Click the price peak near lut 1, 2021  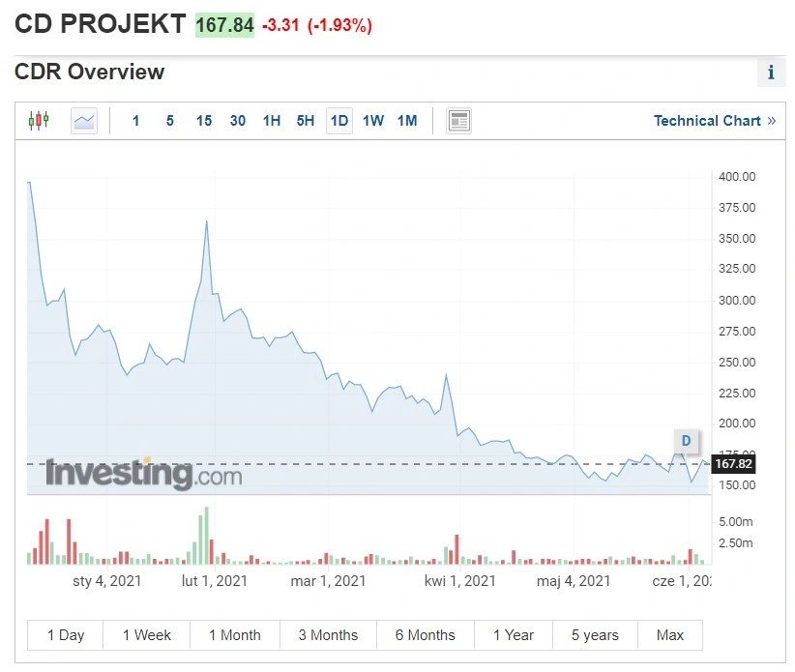206,221
